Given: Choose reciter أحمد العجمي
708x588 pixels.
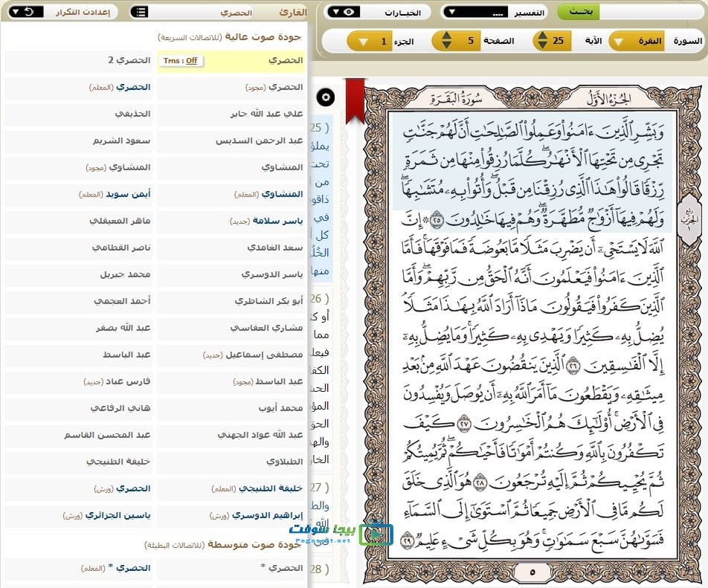Looking at the screenshot, I should pos(77,301).
